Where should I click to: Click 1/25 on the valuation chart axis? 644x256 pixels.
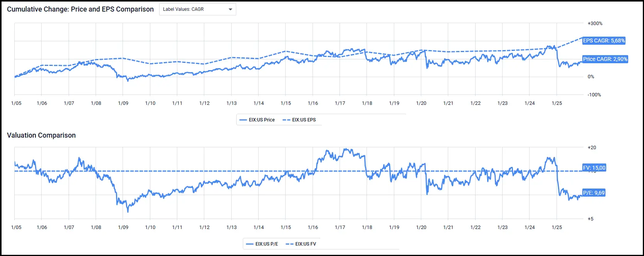click(557, 227)
